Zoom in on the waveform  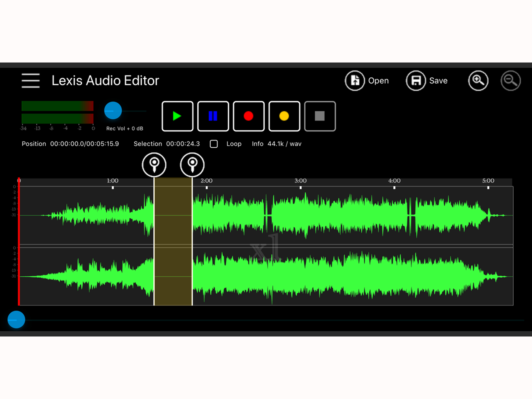click(x=478, y=80)
